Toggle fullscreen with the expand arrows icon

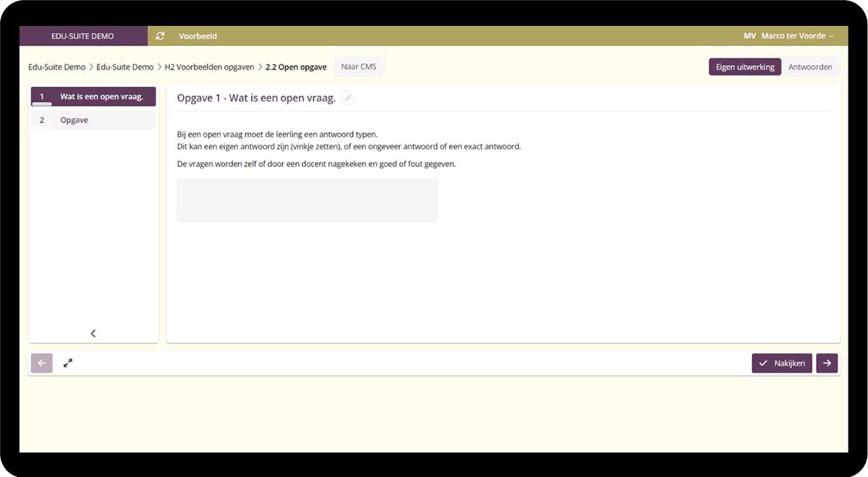pyautogui.click(x=68, y=363)
